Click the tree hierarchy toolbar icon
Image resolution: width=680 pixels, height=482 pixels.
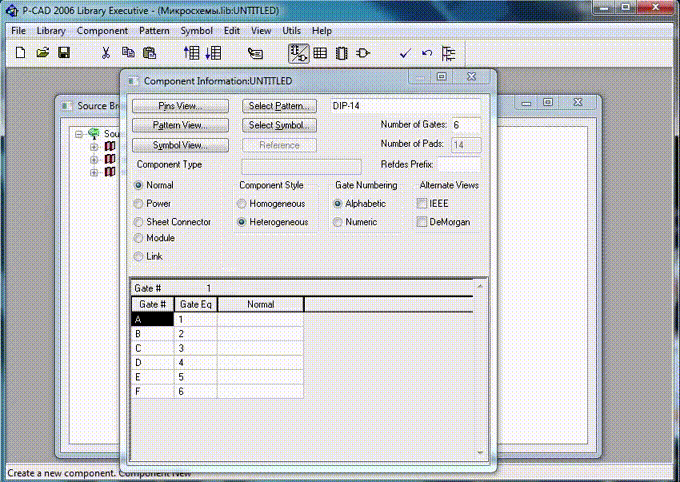448,53
